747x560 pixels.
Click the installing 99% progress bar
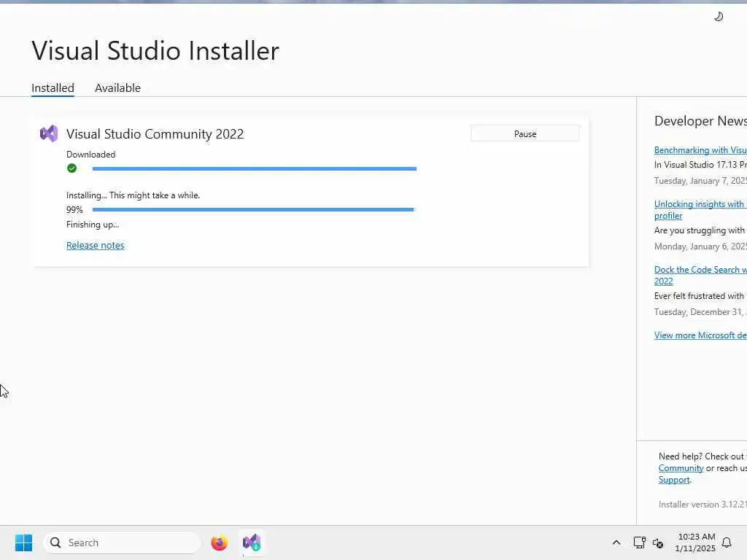pyautogui.click(x=255, y=209)
